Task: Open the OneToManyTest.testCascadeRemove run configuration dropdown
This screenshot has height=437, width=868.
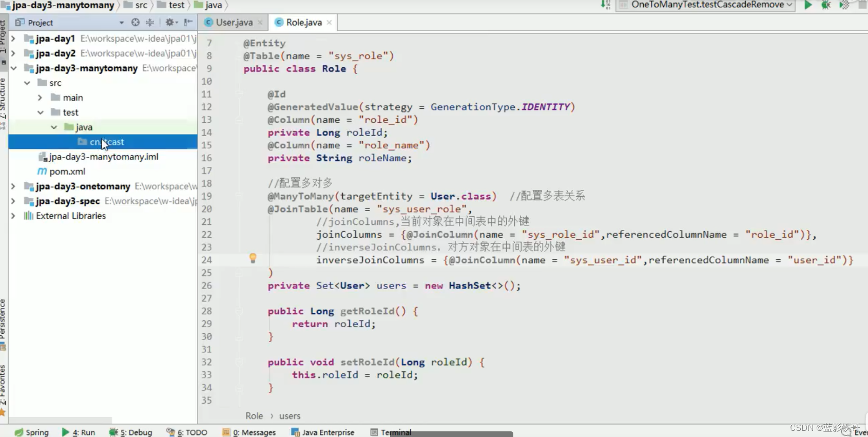Action: 706,5
